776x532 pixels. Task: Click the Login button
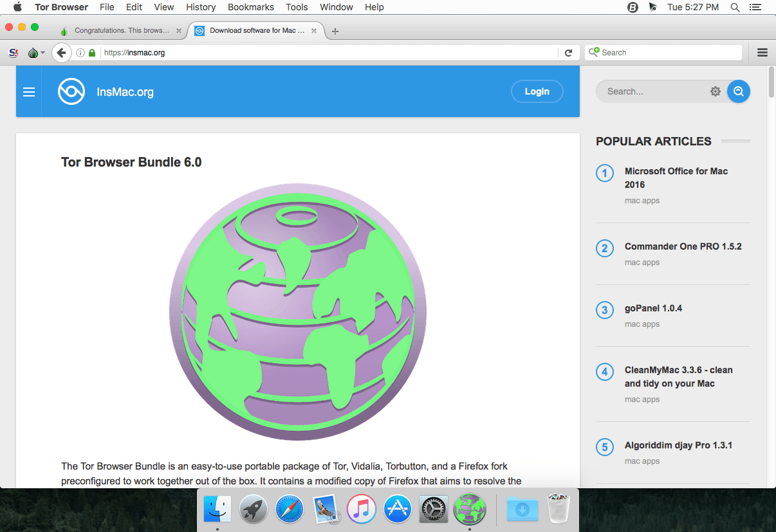[537, 91]
